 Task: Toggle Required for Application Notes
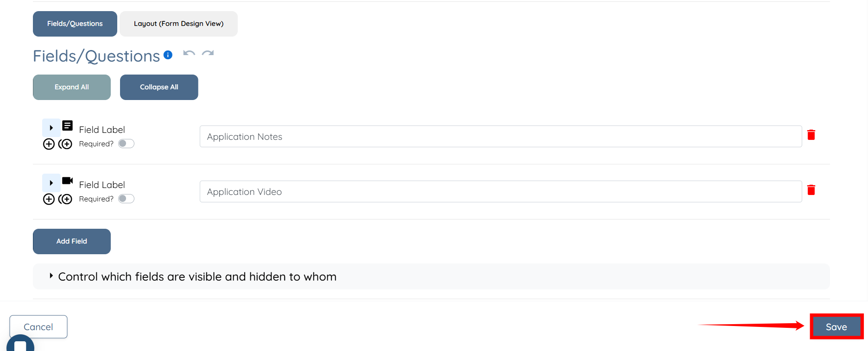pos(126,144)
